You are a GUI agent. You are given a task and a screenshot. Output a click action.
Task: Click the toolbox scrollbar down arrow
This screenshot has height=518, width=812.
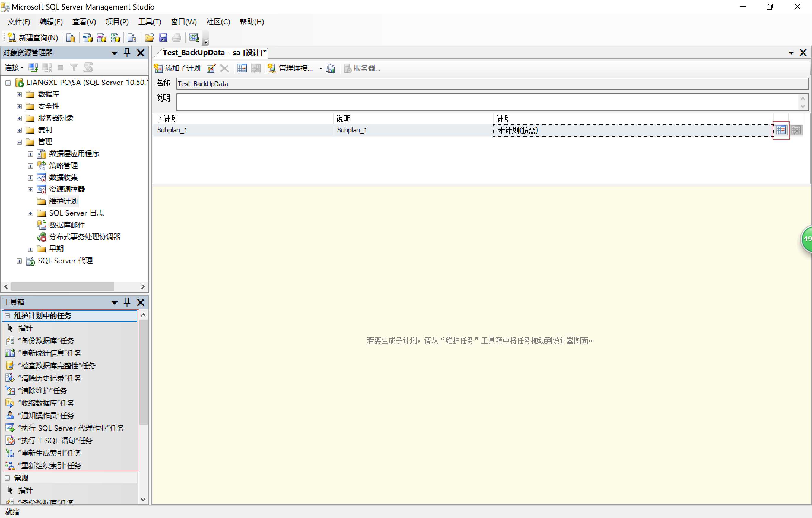coord(143,500)
